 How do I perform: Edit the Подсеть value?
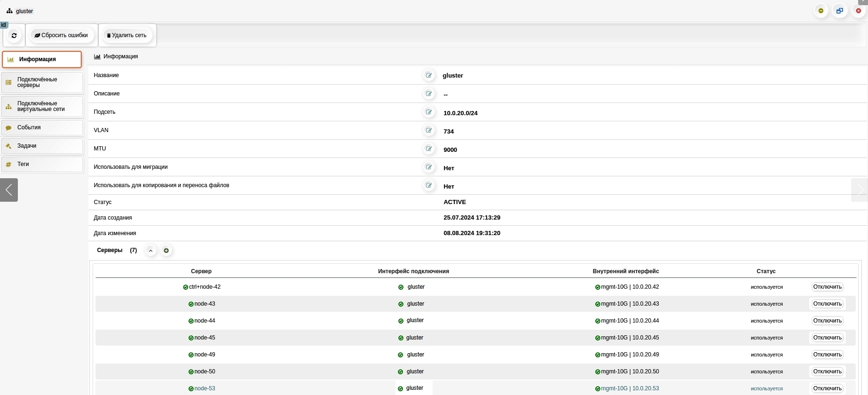pos(429,112)
